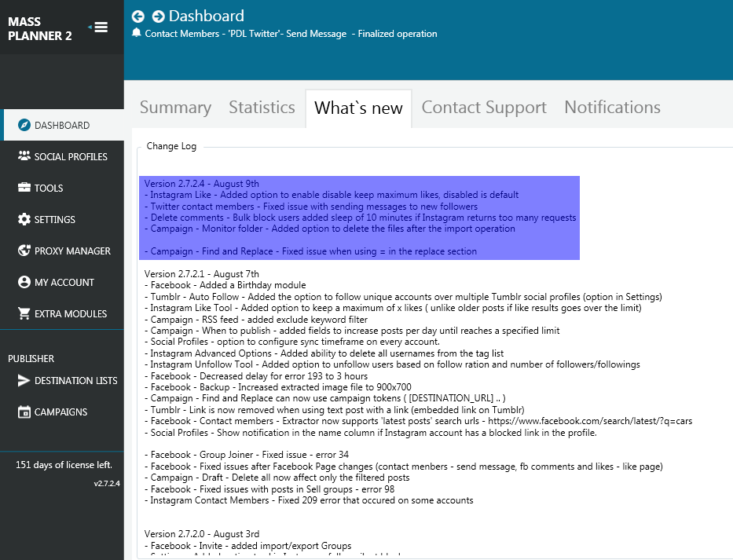This screenshot has width=733, height=560.
Task: Open the Statistics tab
Action: click(262, 108)
